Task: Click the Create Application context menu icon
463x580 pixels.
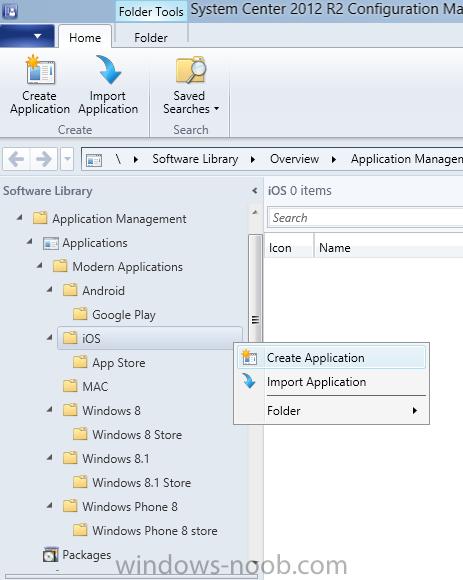Action: [x=249, y=357]
